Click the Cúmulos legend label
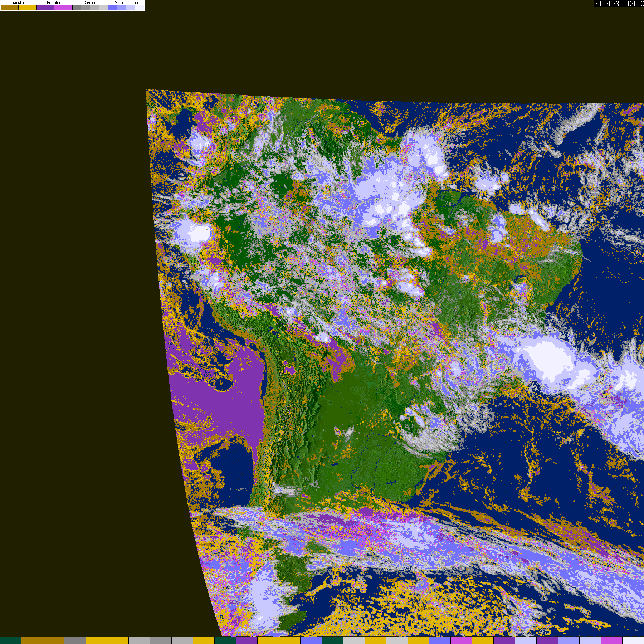Viewport: 644px width, 644px height. pos(18,3)
